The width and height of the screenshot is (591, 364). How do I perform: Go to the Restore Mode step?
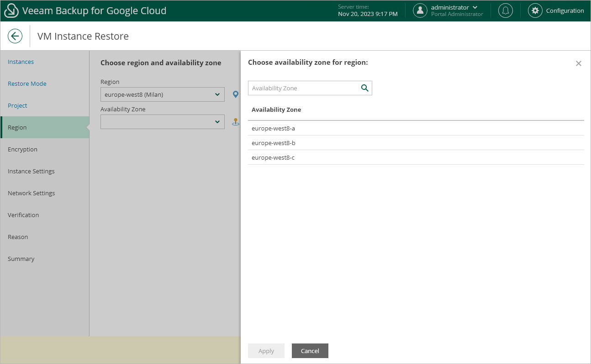pos(27,83)
